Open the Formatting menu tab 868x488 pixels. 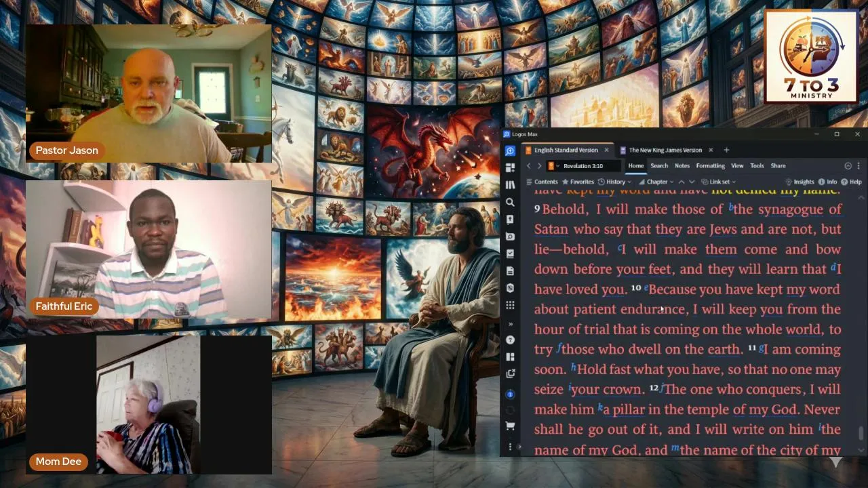click(x=710, y=166)
